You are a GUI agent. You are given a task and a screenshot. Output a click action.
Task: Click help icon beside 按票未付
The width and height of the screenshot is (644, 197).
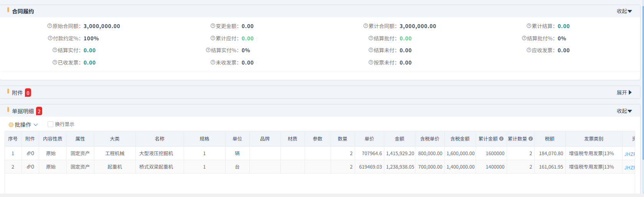click(371, 63)
